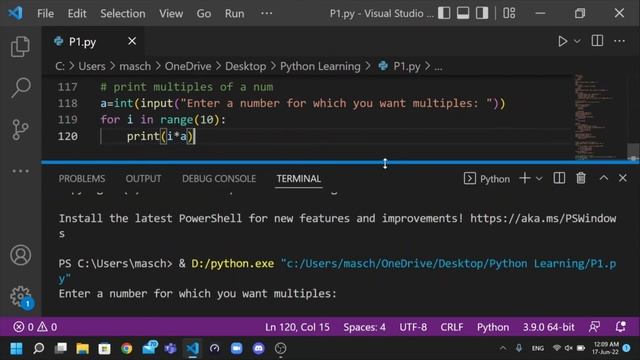Show more menu bar items ellipsis
Image resolution: width=640 pixels, height=360 pixels.
tap(267, 13)
